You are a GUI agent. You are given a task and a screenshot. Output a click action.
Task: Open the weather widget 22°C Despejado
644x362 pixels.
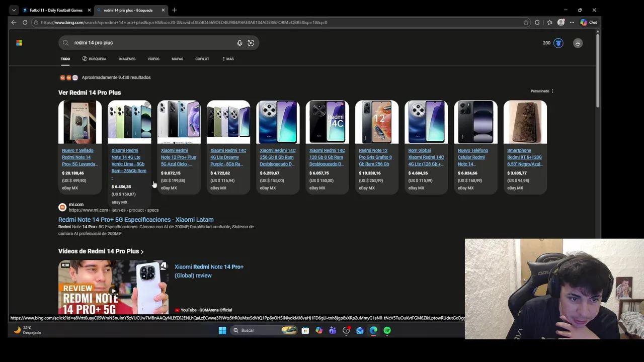28,330
